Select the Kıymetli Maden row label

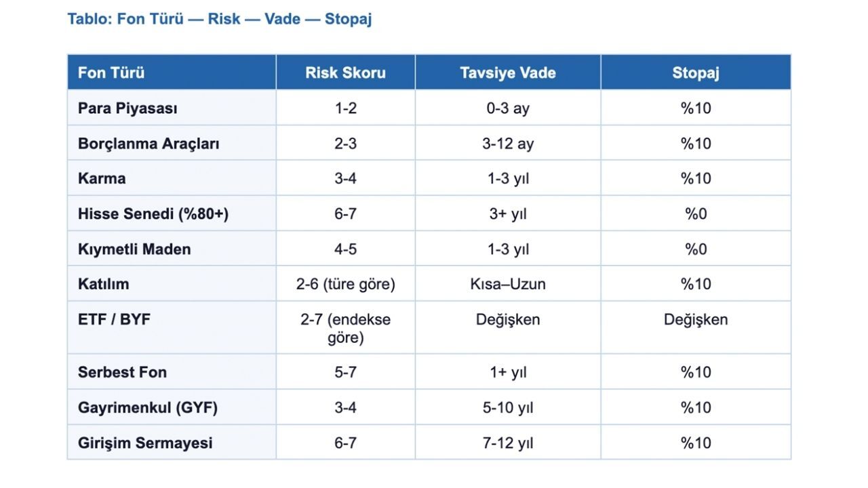click(x=134, y=249)
